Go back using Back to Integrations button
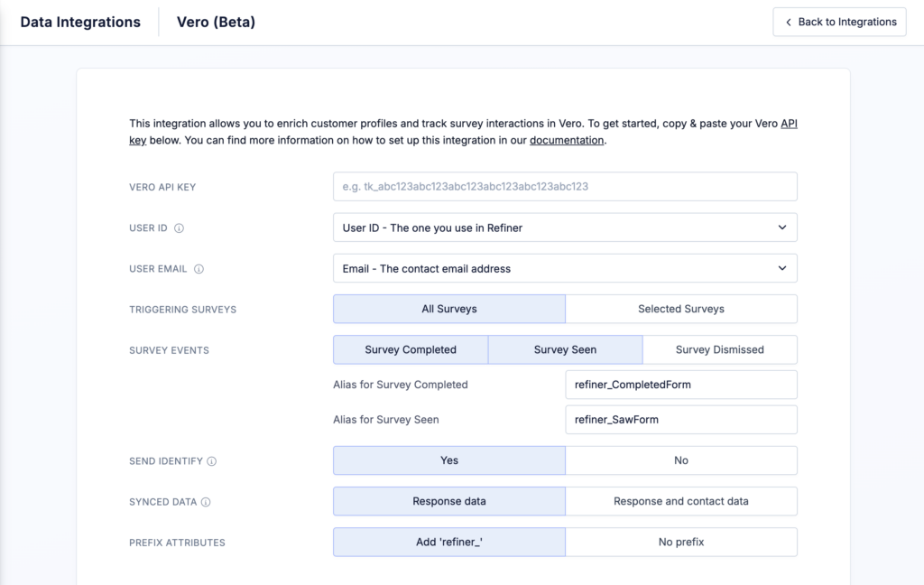 tap(839, 22)
